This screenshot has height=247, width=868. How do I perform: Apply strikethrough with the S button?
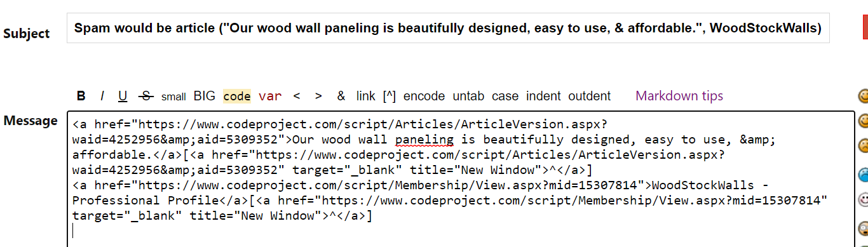pyautogui.click(x=146, y=97)
